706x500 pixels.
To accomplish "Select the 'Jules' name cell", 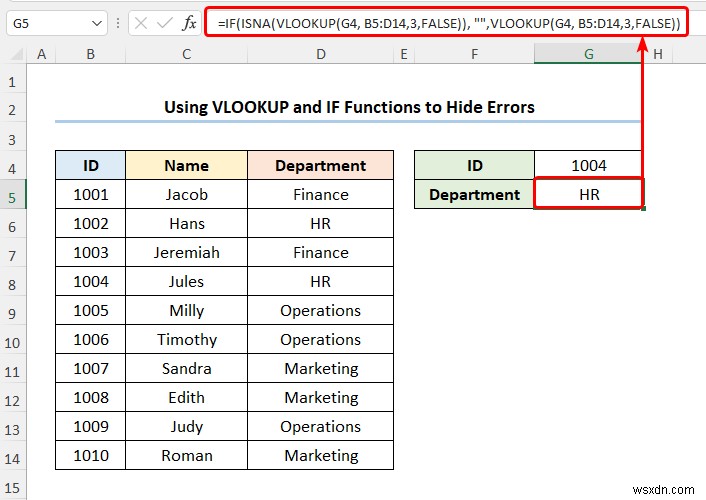I will click(x=186, y=281).
